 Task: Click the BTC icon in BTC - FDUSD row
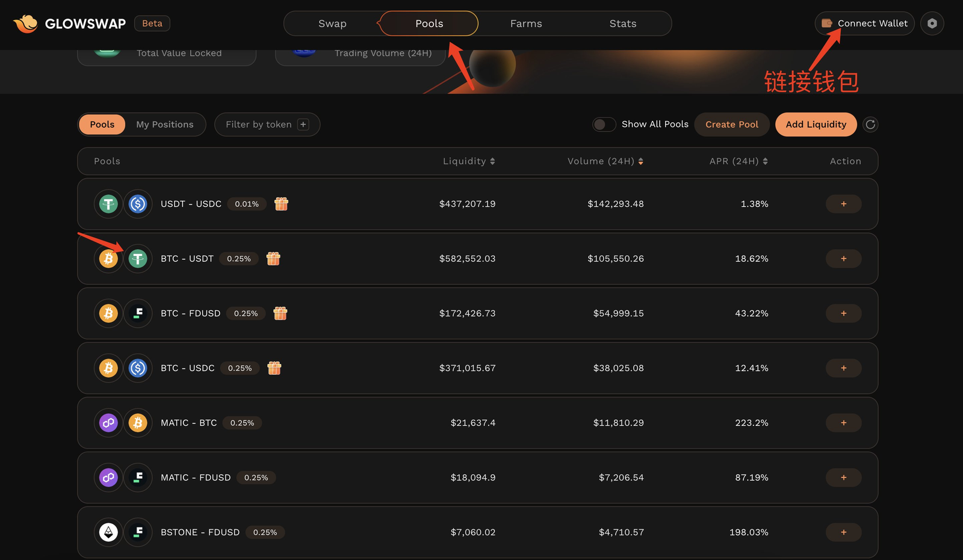pyautogui.click(x=108, y=313)
